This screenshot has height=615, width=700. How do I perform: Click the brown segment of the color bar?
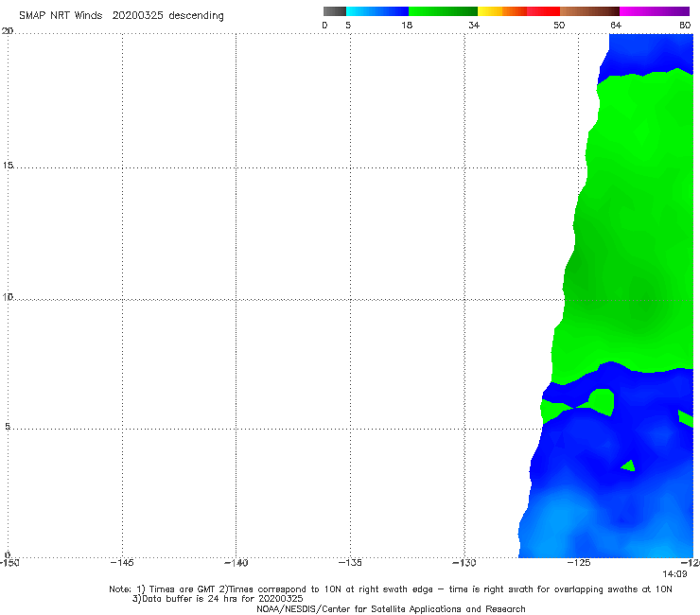click(589, 11)
